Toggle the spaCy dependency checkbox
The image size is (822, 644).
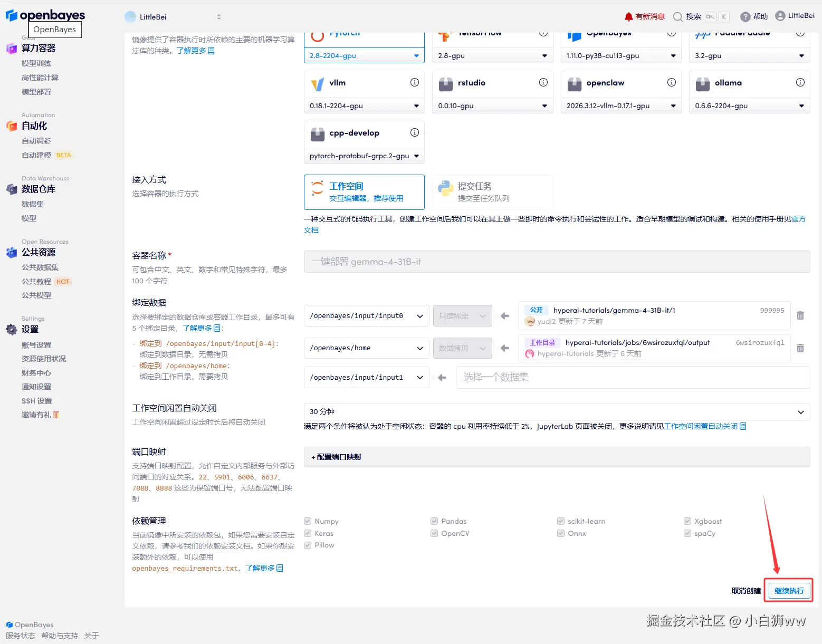coord(687,533)
